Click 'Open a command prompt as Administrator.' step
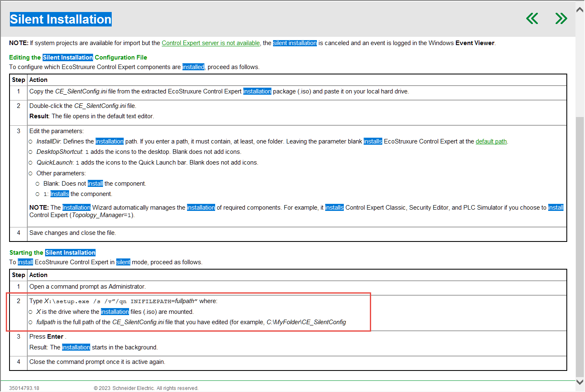This screenshot has width=585, height=392. [x=87, y=287]
